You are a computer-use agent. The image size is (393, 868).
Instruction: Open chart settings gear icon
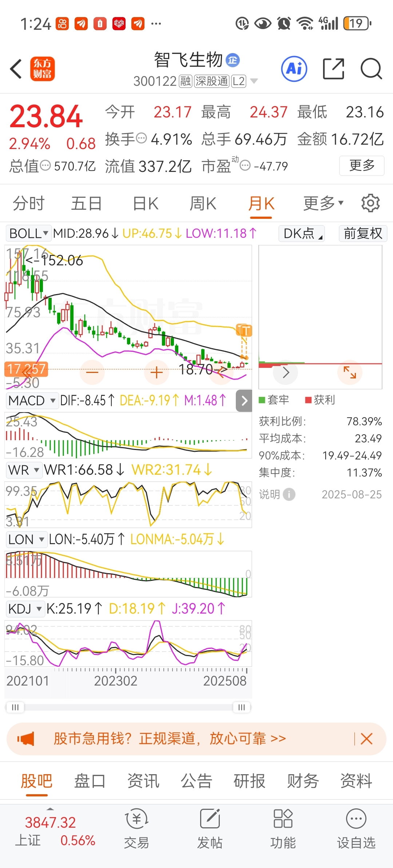pos(370,203)
